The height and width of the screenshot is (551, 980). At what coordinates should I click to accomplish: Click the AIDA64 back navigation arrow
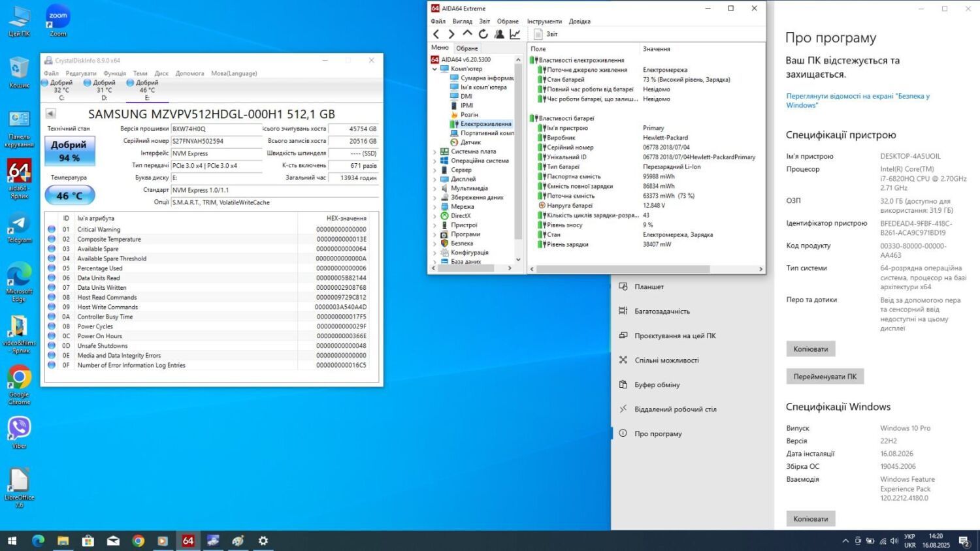tap(436, 34)
